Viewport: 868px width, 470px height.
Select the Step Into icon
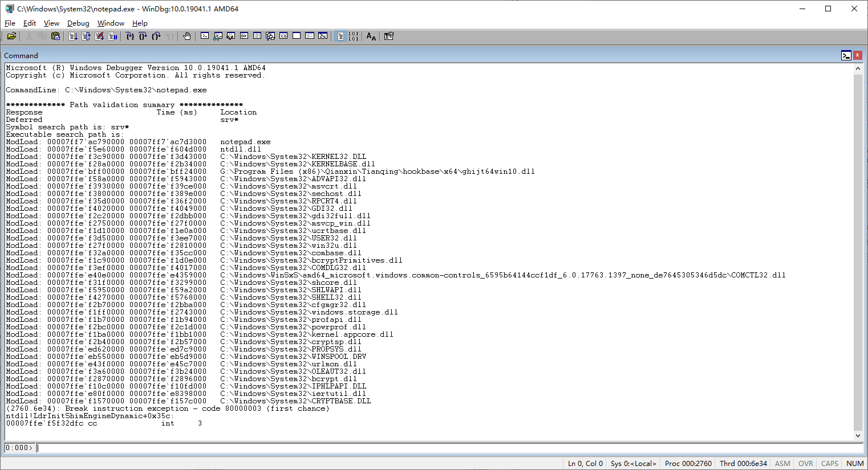click(129, 36)
